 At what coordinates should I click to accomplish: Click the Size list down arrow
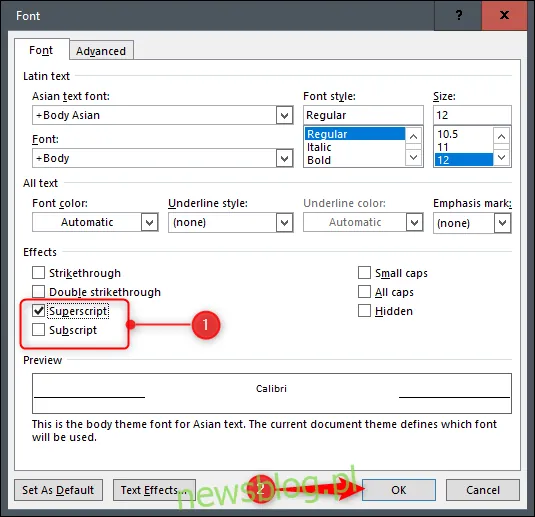(501, 157)
